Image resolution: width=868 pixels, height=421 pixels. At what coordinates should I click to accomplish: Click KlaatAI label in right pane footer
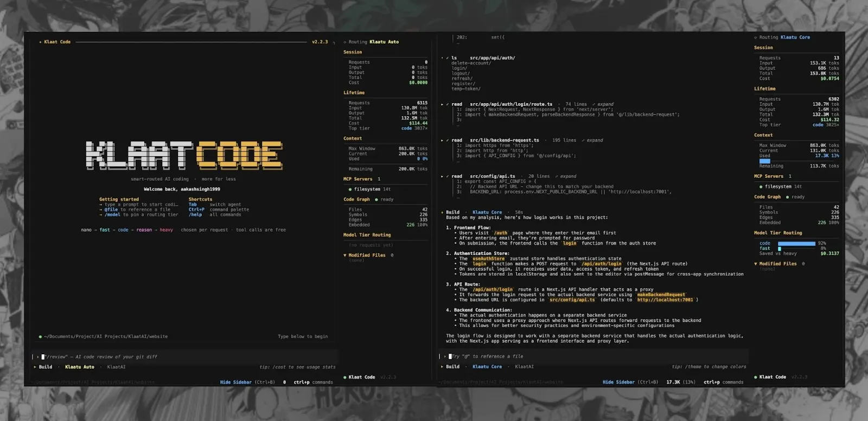tap(524, 367)
